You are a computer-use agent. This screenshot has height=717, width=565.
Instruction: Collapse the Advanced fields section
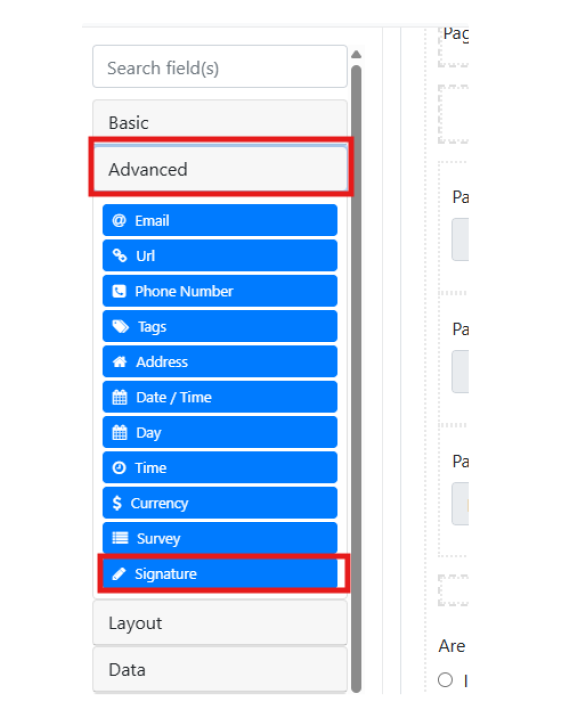[x=220, y=169]
